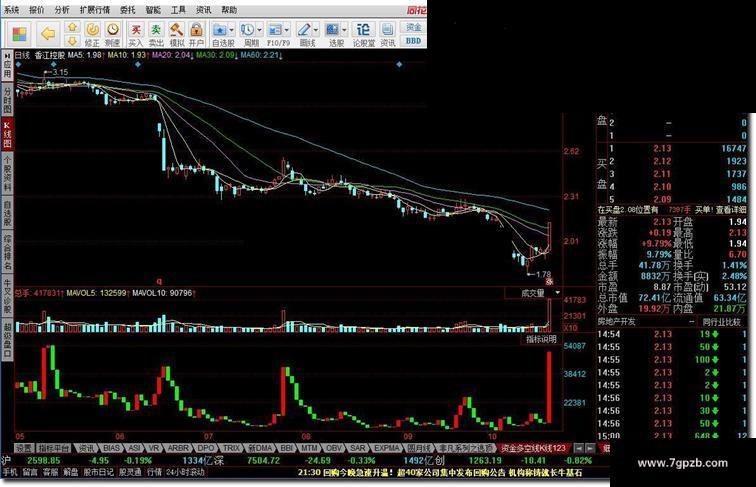The image size is (756, 487).
Task: Select the EXPMA indicator tab
Action: point(387,448)
